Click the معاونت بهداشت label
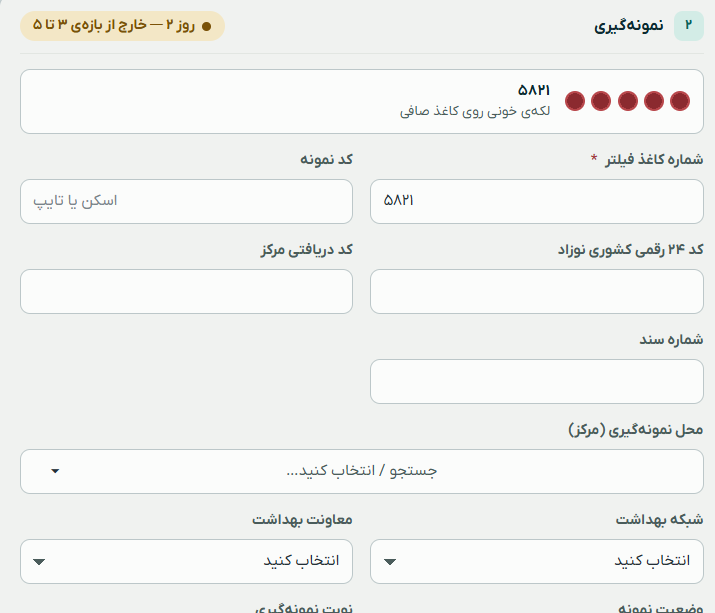 (302, 519)
